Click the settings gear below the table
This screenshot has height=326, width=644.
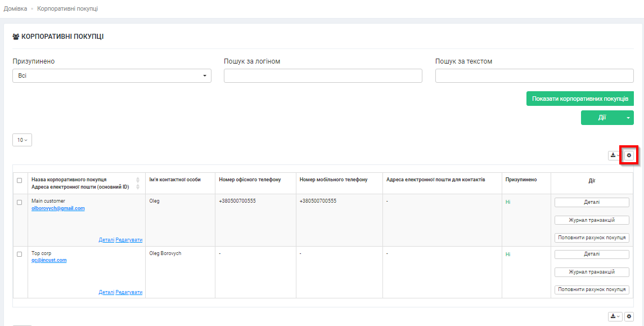[629, 317]
